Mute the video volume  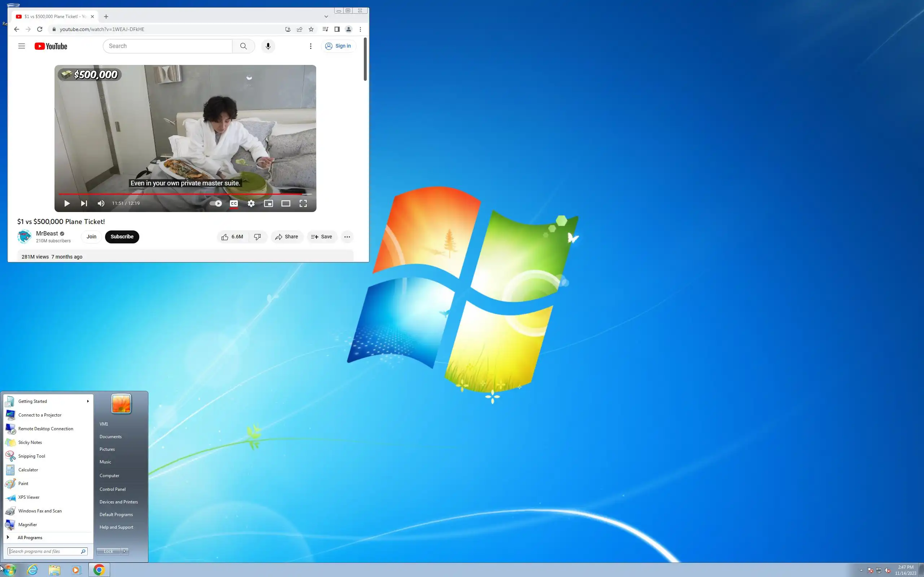[x=101, y=203]
